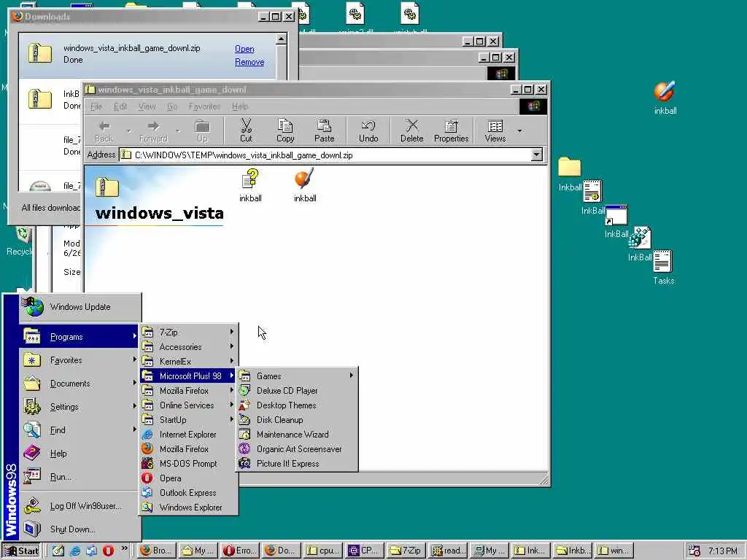Click inkball desktop shortcut icon

pyautogui.click(x=665, y=98)
